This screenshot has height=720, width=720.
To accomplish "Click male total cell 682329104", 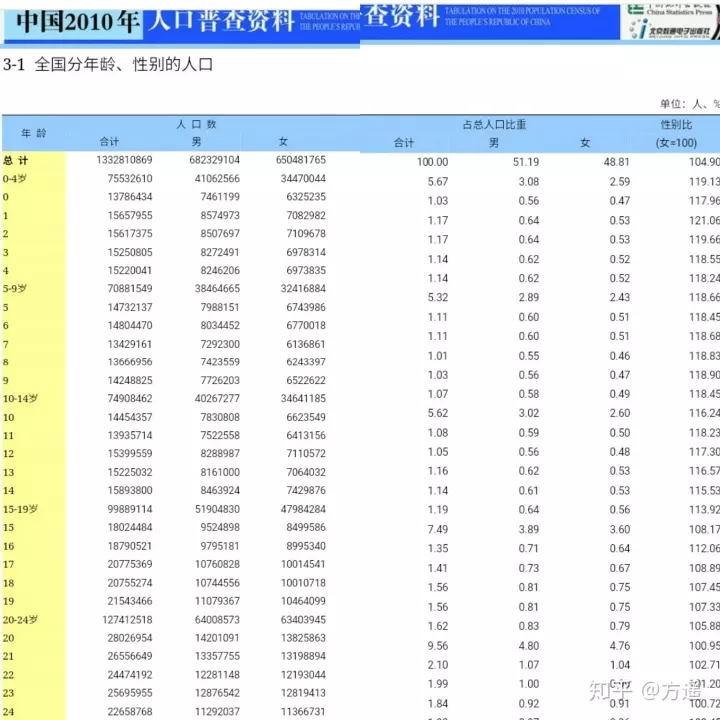I will pyautogui.click(x=214, y=160).
